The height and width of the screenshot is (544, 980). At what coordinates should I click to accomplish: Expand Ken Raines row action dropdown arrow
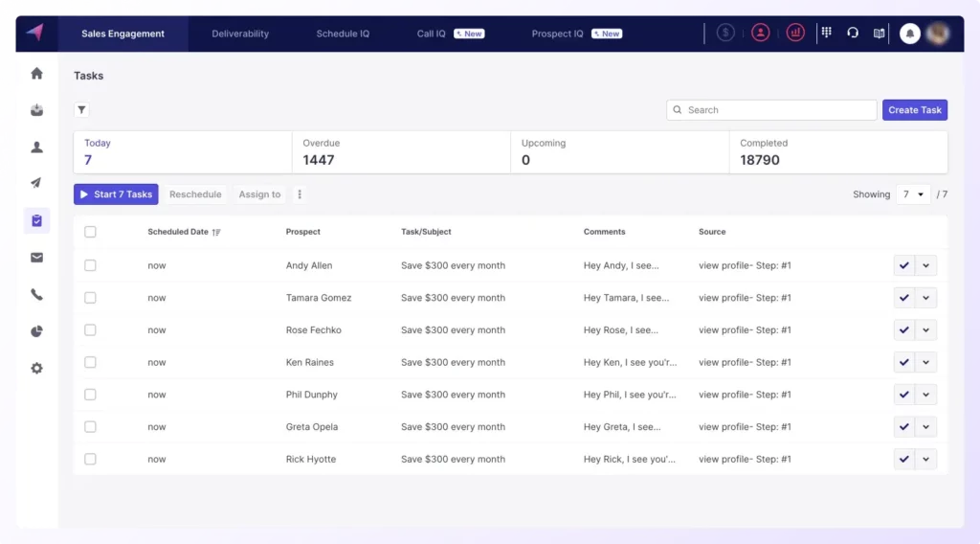pyautogui.click(x=925, y=362)
